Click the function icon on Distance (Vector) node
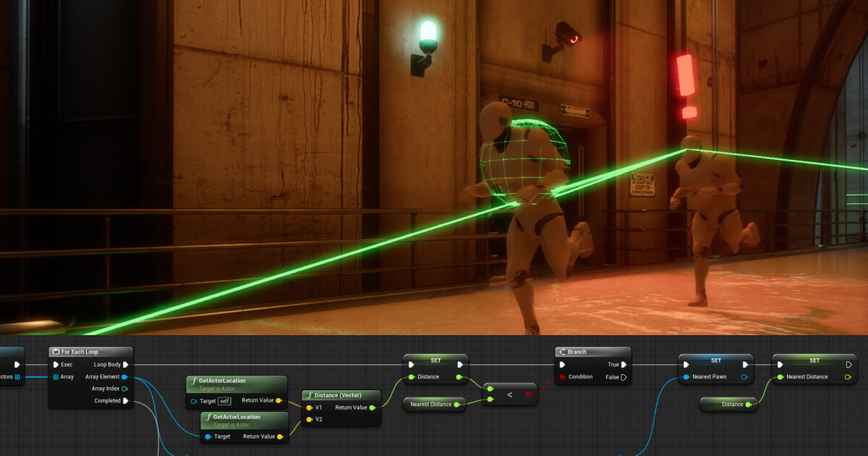The width and height of the screenshot is (868, 456). [309, 395]
